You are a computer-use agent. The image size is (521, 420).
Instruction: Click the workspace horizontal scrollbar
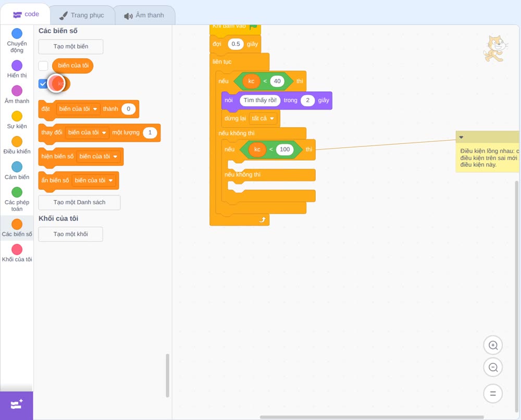point(371,417)
